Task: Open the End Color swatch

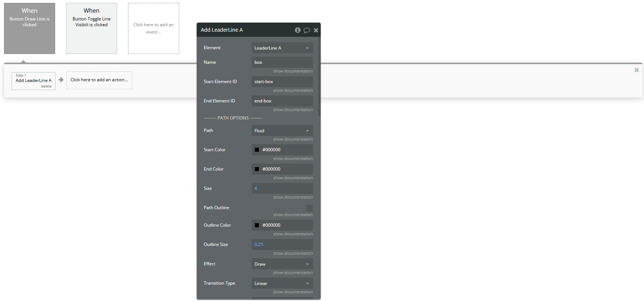Action: coord(257,169)
